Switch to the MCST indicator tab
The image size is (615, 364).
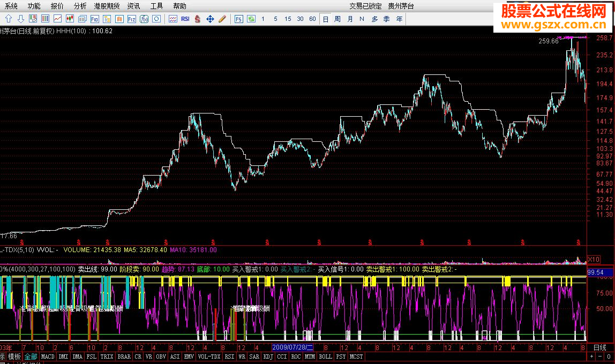pos(356,357)
